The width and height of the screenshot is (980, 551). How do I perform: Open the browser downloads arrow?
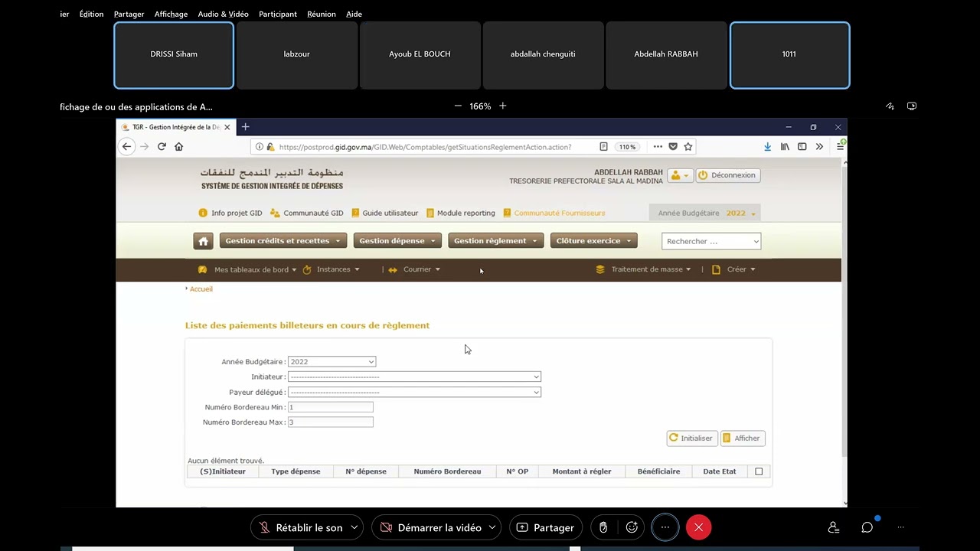pyautogui.click(x=767, y=147)
